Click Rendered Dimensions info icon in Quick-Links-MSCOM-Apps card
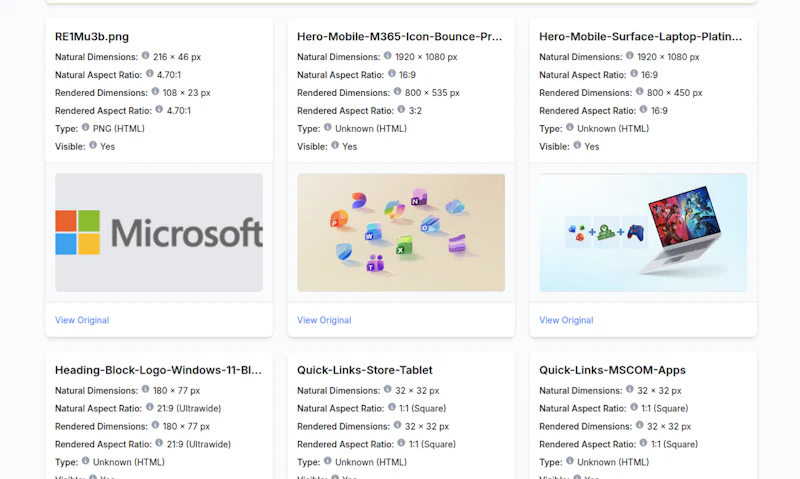Image resolution: width=800 pixels, height=479 pixels. [x=639, y=425]
